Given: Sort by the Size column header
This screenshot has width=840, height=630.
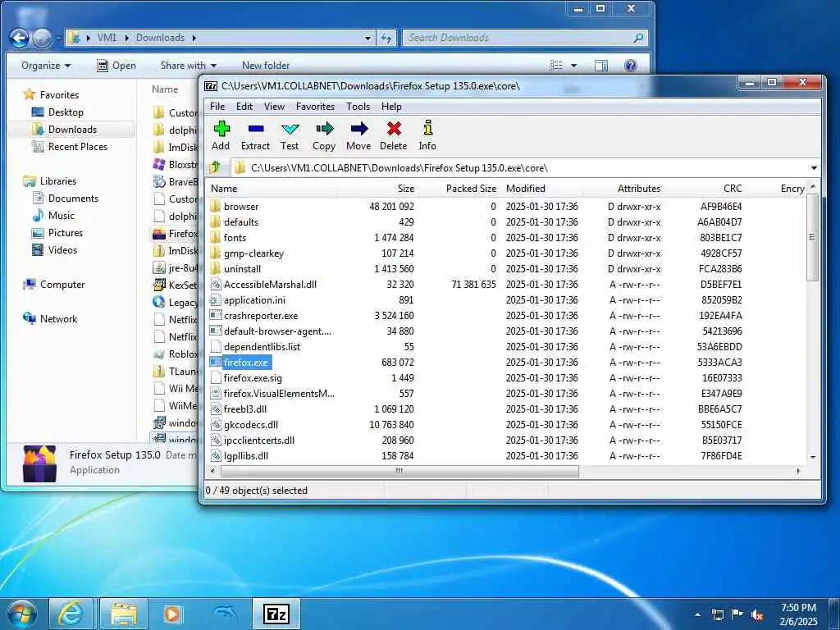Looking at the screenshot, I should (x=377, y=189).
